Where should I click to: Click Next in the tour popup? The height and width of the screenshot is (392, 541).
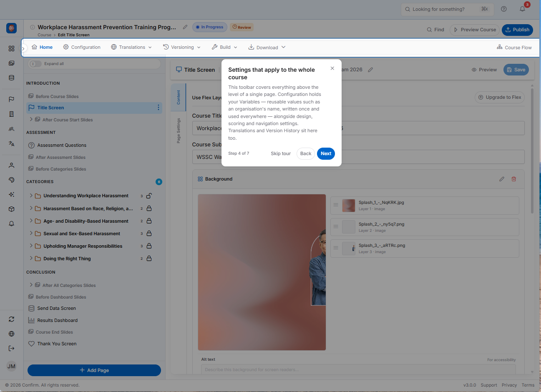click(x=326, y=153)
